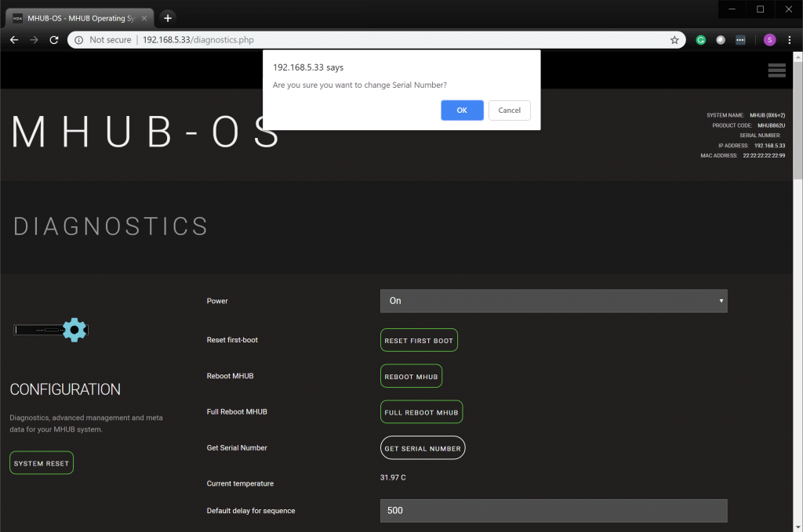
Task: Reload the page with refresh icon
Action: pos(54,40)
